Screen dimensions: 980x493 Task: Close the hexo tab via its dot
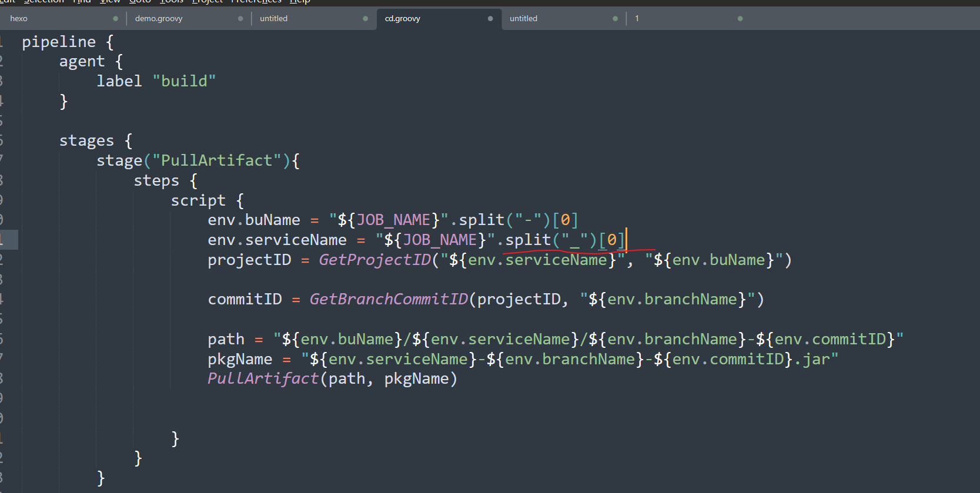[x=115, y=19]
